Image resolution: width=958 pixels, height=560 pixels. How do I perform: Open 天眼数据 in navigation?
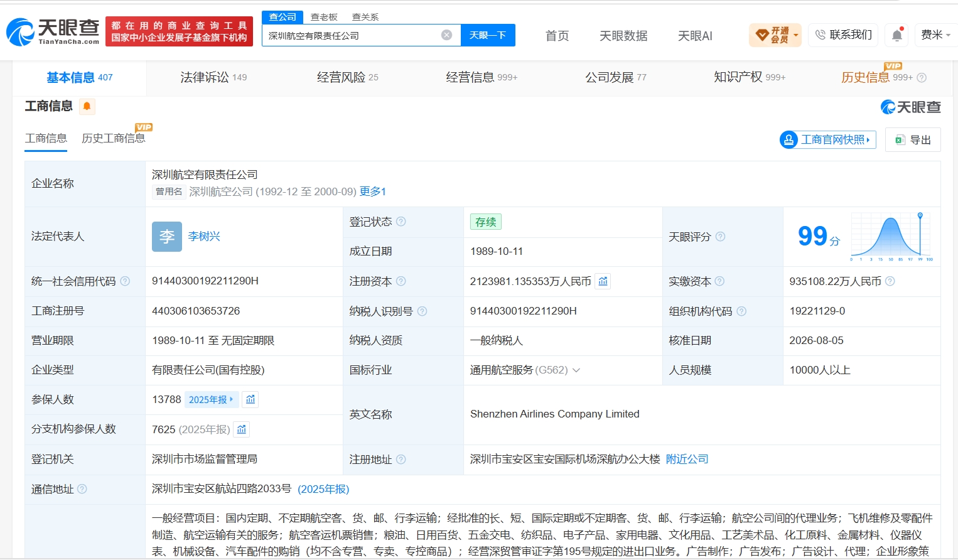[623, 36]
